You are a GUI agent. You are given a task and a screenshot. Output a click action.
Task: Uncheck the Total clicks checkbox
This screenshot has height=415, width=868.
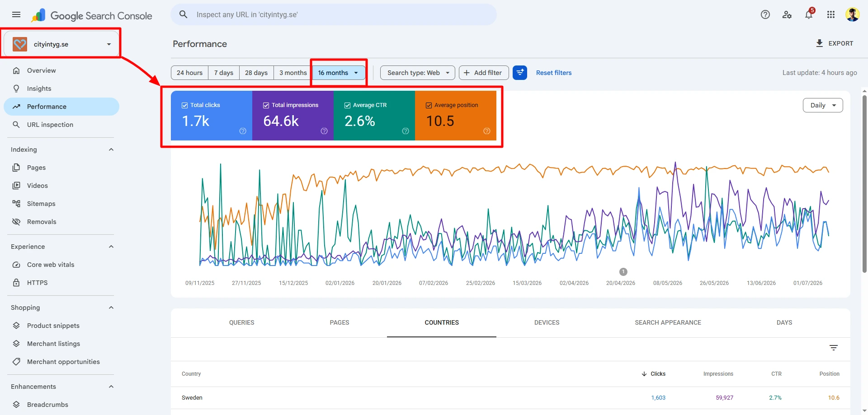pyautogui.click(x=184, y=105)
